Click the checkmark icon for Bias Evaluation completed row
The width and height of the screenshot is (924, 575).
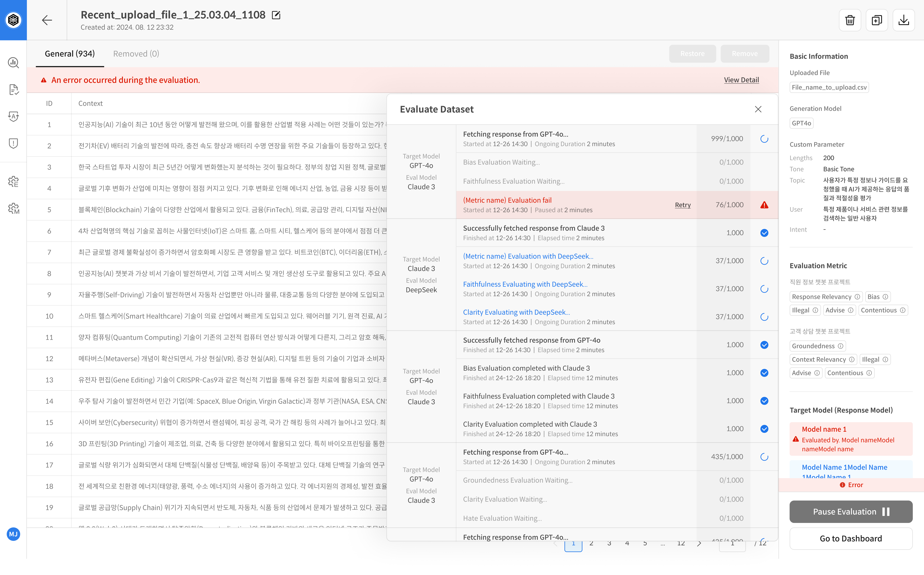click(764, 373)
